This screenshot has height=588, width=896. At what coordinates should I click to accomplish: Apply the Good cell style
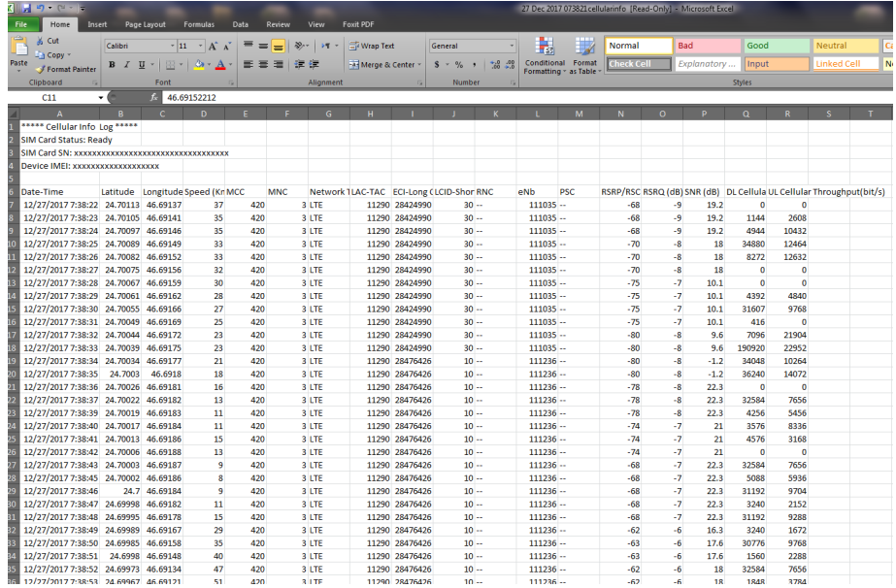[x=777, y=46]
